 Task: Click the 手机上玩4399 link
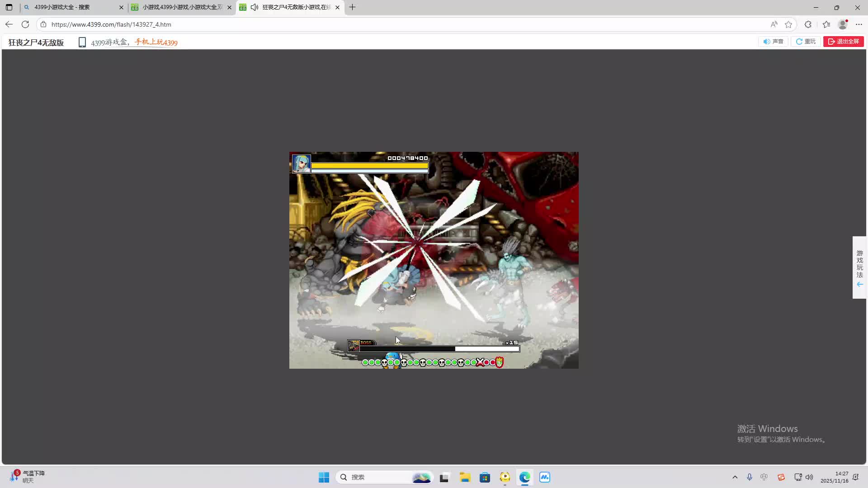(156, 42)
